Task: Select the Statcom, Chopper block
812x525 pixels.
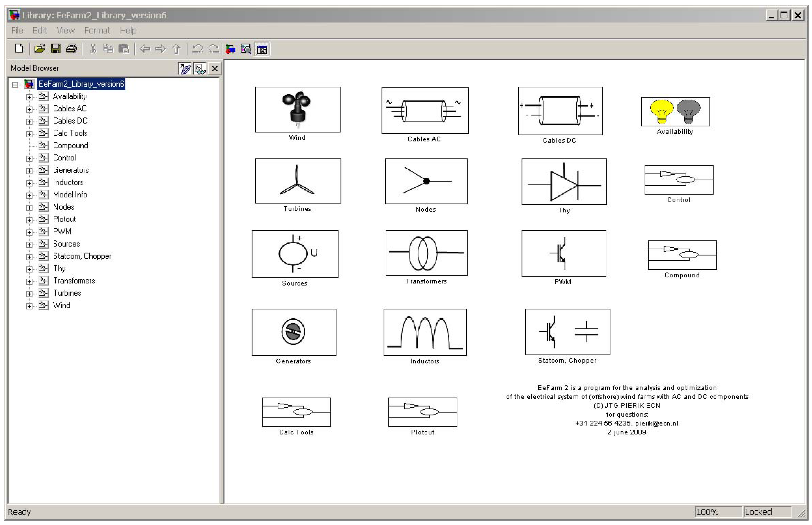Action: click(568, 332)
